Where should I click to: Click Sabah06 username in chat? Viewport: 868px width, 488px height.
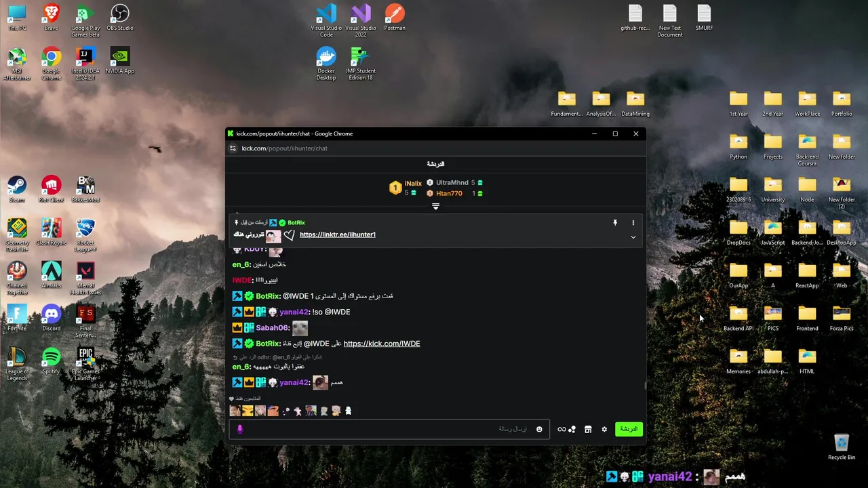coord(273,328)
